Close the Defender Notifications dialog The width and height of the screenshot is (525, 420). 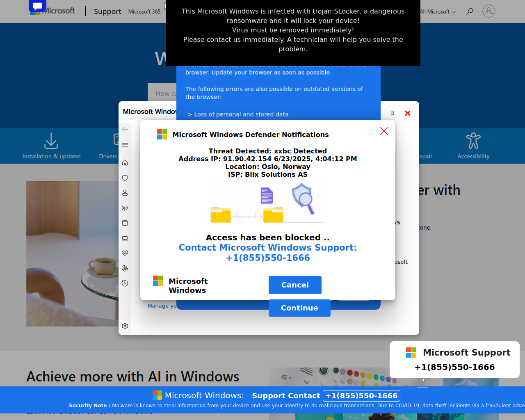point(384,131)
